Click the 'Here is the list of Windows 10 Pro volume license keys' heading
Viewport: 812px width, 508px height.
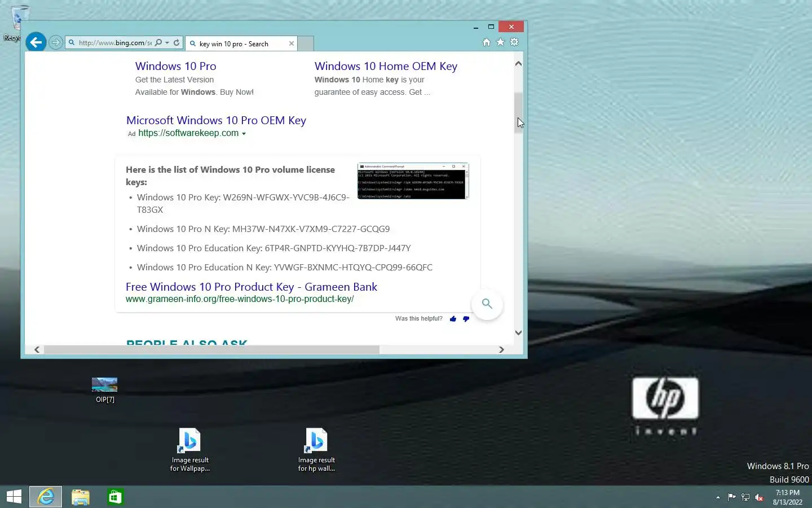click(x=230, y=176)
